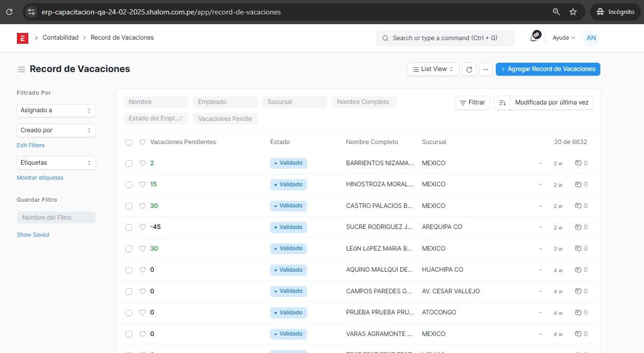
Task: Click the browser bookmark star icon
Action: click(x=573, y=12)
